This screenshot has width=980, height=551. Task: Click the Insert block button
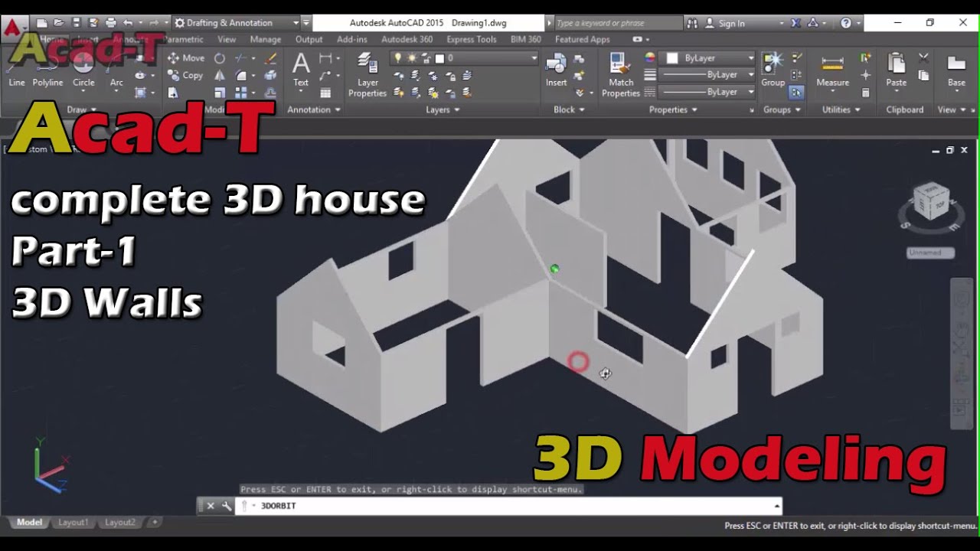[x=557, y=70]
